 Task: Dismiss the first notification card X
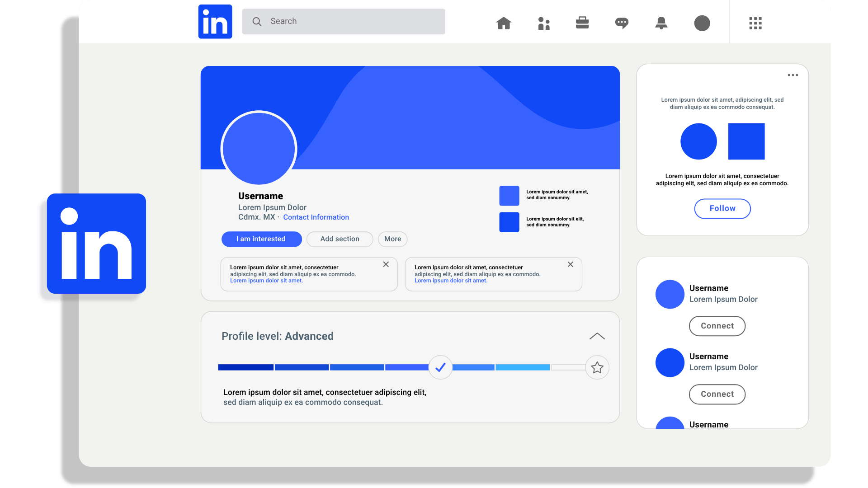386,263
